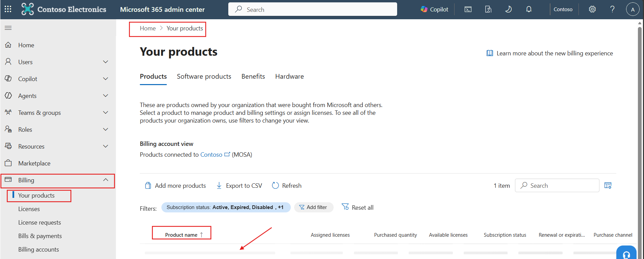This screenshot has height=259, width=644.
Task: Open License requests under Billing
Action: tap(40, 223)
